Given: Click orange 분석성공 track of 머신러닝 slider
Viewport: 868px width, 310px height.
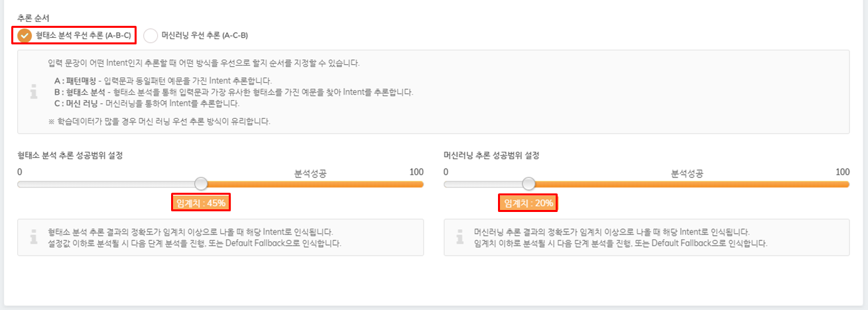Looking at the screenshot, I should pos(692,183).
